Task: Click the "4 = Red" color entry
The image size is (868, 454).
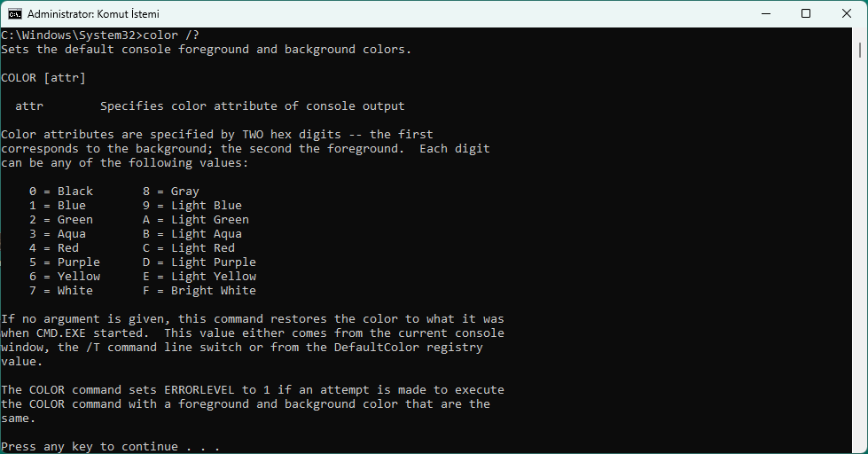Action: pyautogui.click(x=54, y=248)
